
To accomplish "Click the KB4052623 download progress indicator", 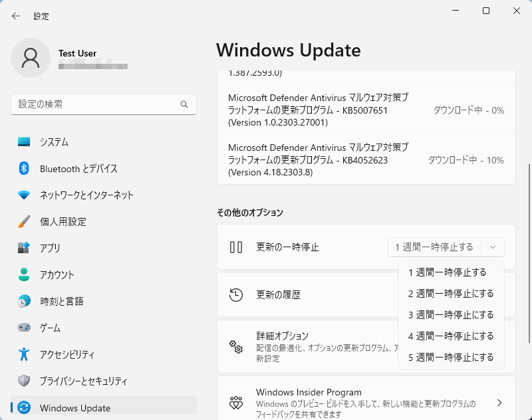I will pyautogui.click(x=466, y=159).
